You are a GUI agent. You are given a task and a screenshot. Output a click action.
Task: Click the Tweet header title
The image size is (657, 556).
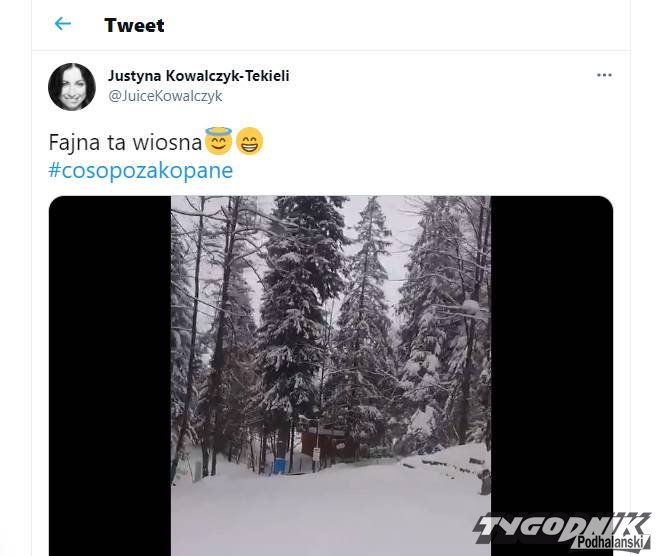coord(135,25)
